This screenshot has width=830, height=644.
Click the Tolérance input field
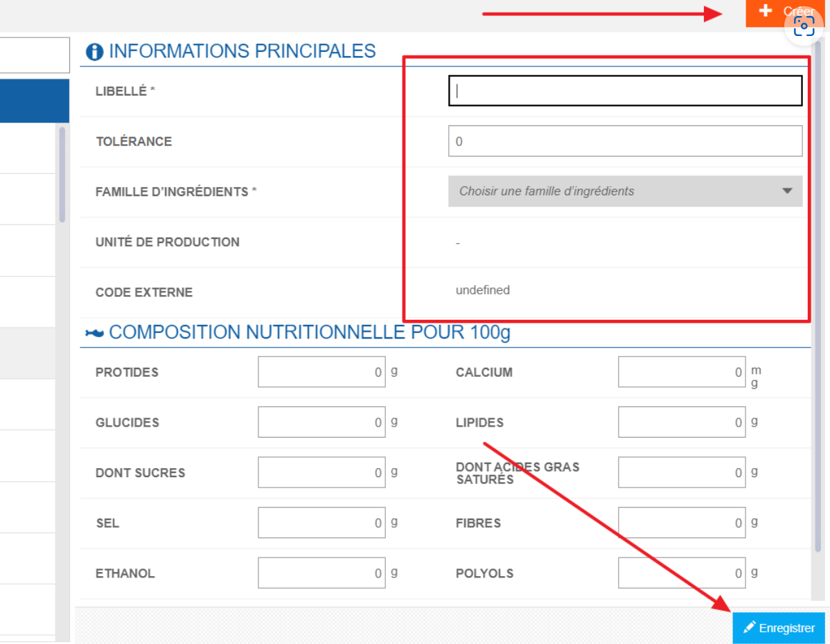(625, 141)
